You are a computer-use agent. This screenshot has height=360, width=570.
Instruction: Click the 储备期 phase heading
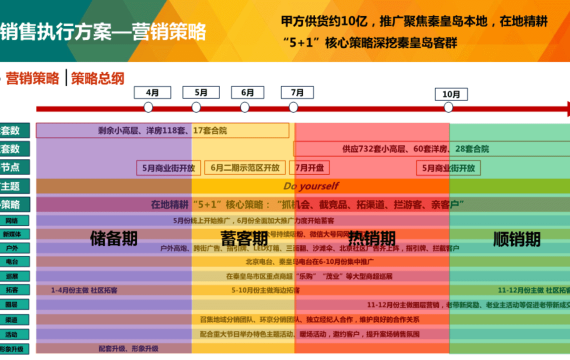pos(114,239)
